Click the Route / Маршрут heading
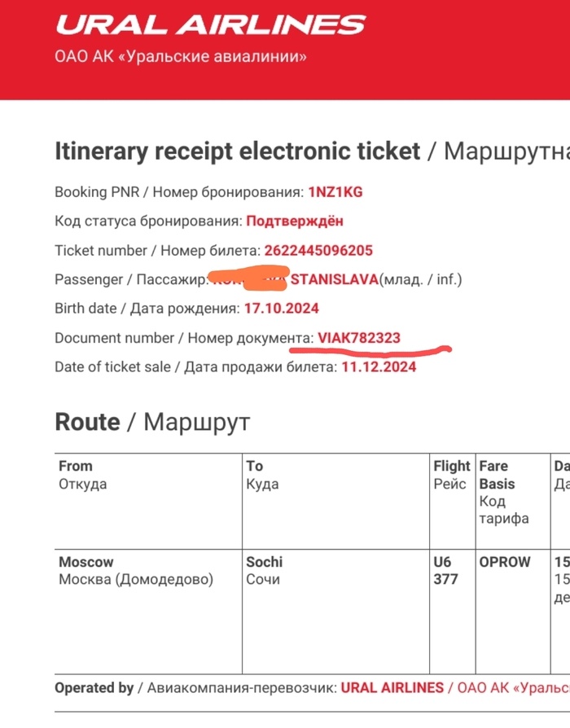This screenshot has height=728, width=570. point(152,422)
